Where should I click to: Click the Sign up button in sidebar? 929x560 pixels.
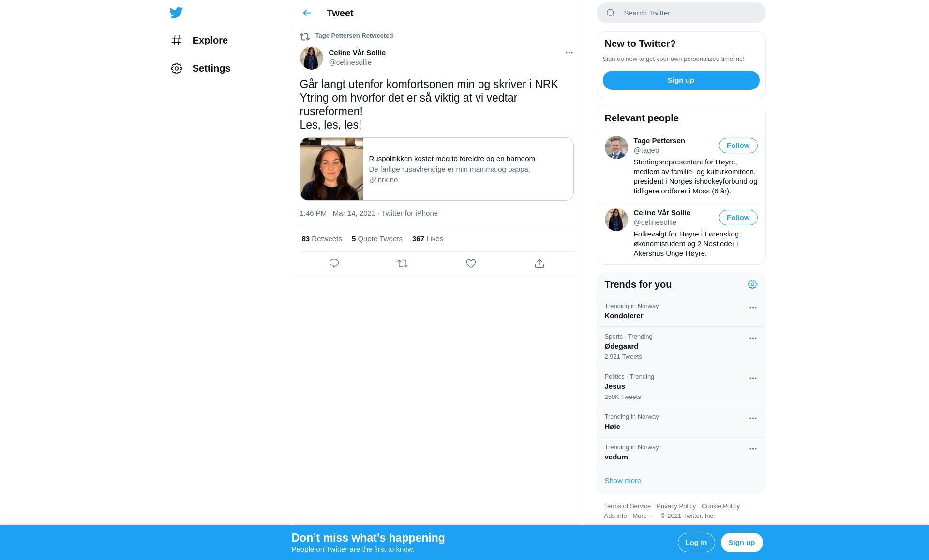(681, 80)
